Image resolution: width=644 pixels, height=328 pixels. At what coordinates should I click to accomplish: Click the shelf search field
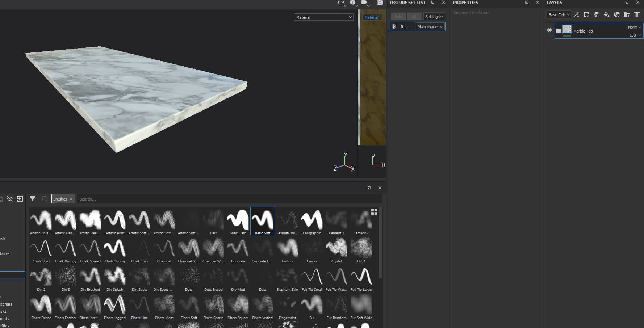(230, 199)
